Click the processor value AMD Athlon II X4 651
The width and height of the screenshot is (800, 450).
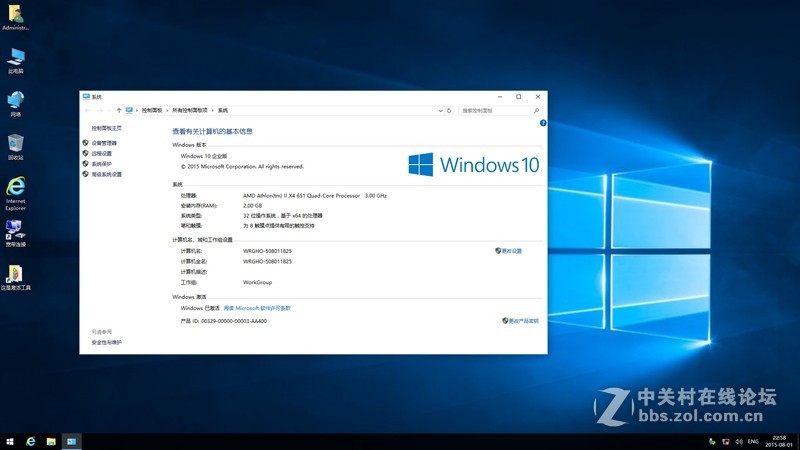(315, 195)
